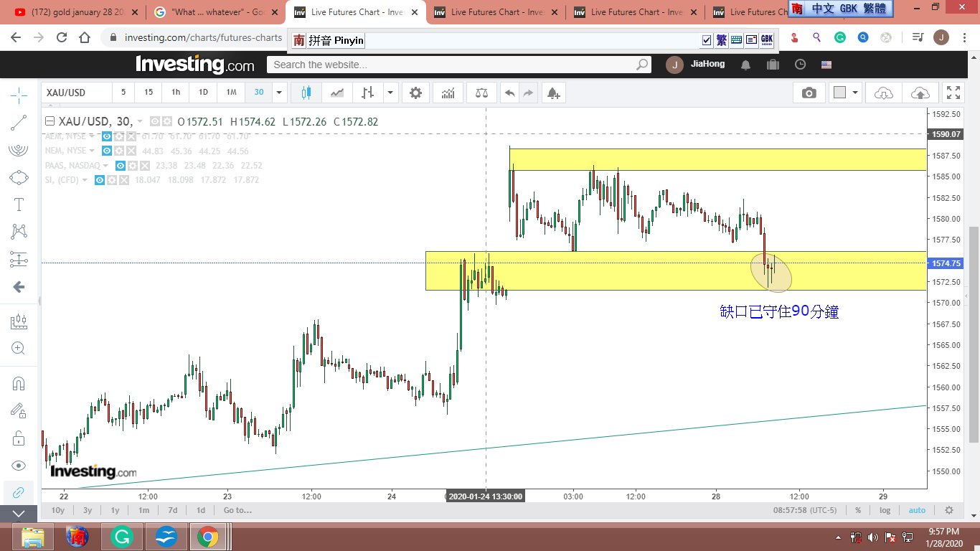The image size is (980, 551).
Task: Toggle the auto price scale
Action: coord(917,511)
